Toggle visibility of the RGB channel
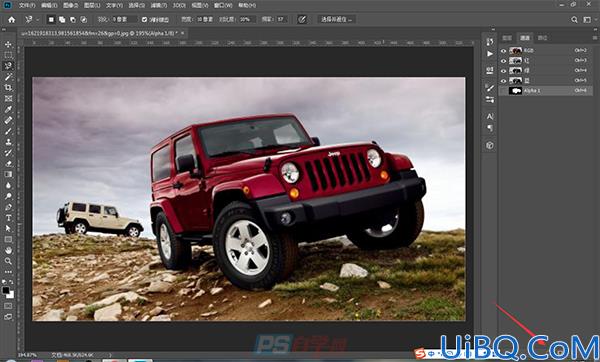 [503, 51]
